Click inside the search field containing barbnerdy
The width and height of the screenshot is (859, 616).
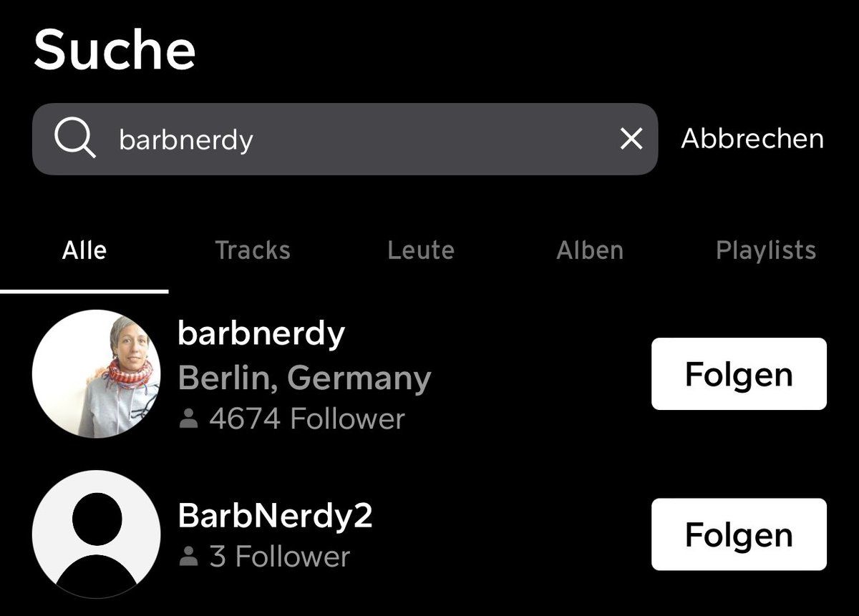(358, 140)
